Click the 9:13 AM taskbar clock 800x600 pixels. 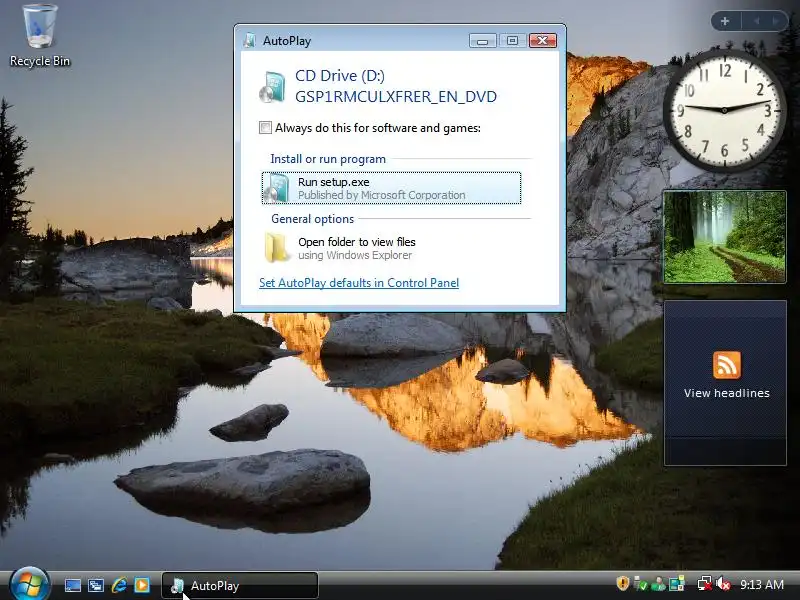click(x=761, y=585)
